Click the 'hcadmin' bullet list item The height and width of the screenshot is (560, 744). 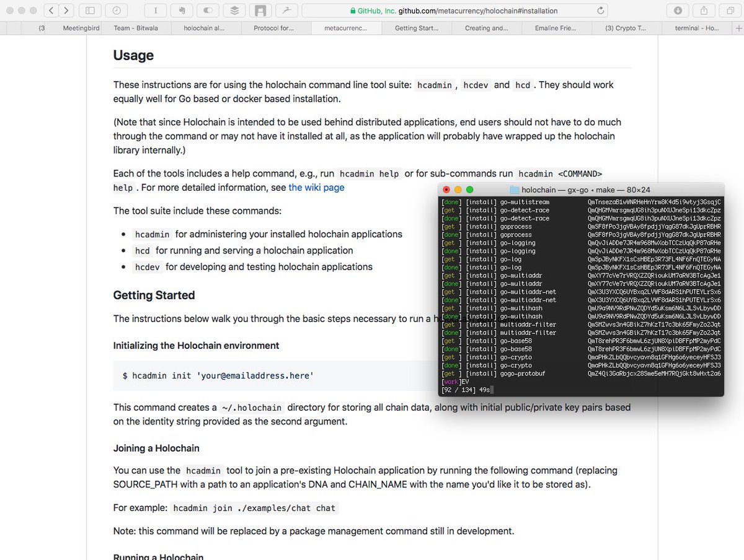(x=268, y=234)
